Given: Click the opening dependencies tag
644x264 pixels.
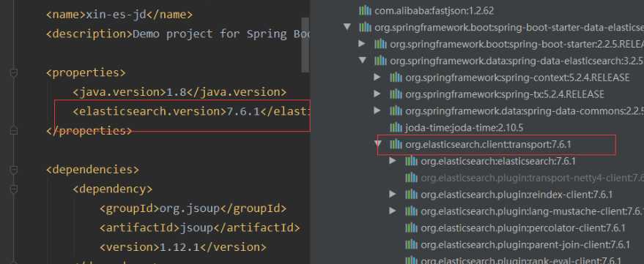Looking at the screenshot, I should point(92,170).
